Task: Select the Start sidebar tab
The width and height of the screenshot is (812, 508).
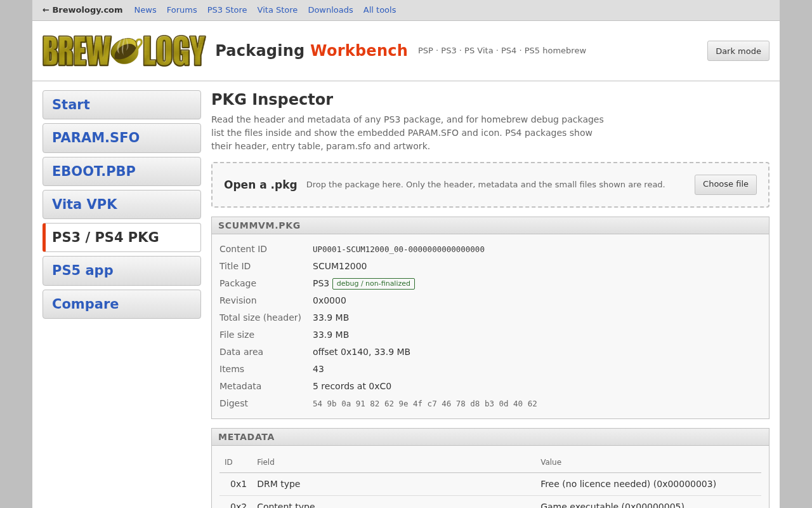Action: [x=122, y=105]
